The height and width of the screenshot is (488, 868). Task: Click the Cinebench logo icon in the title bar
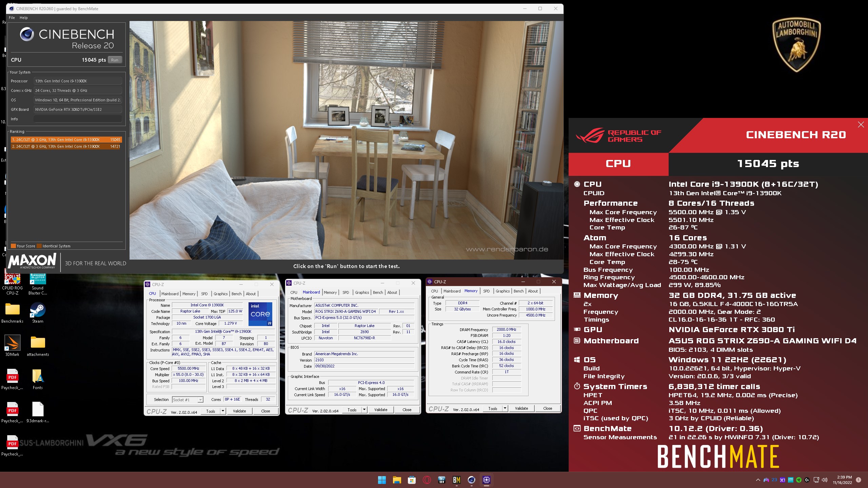click(12, 8)
